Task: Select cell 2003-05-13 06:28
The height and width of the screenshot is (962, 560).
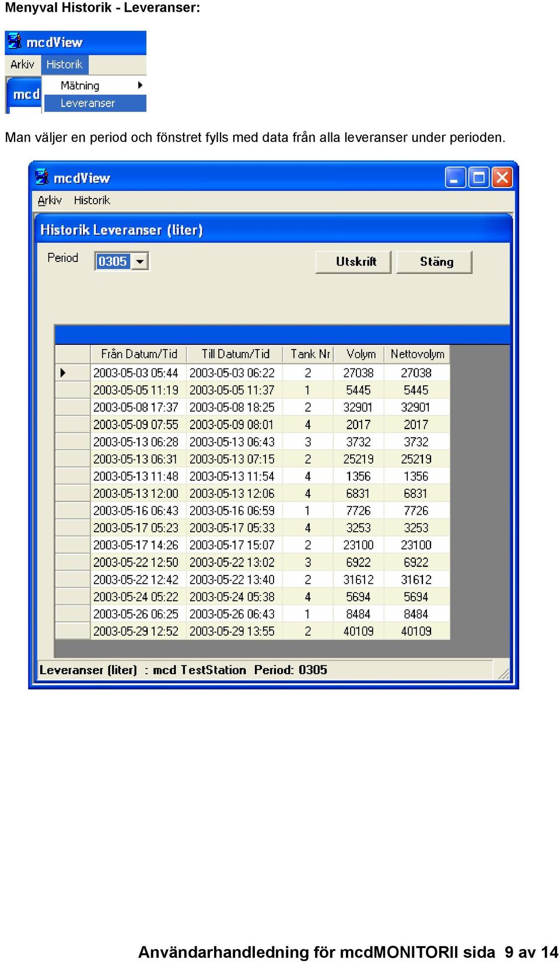Action: [x=139, y=441]
